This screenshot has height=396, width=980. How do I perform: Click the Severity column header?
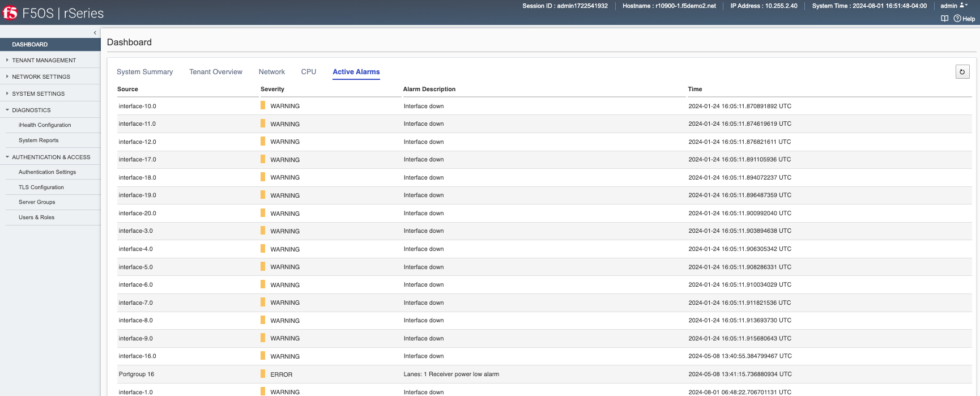pyautogui.click(x=272, y=89)
